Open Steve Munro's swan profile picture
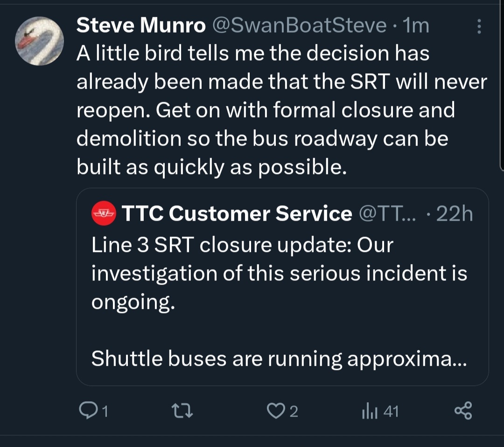The height and width of the screenshot is (447, 504). 40,41
